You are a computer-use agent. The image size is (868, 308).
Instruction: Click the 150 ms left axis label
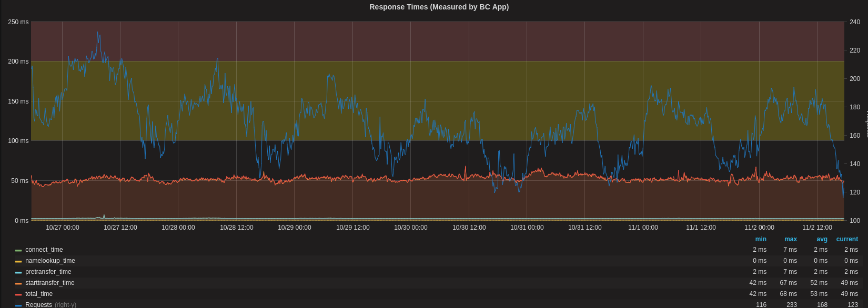click(x=18, y=101)
